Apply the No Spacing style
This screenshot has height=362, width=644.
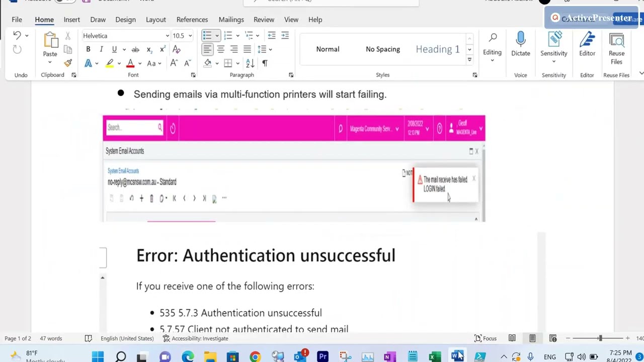pyautogui.click(x=383, y=49)
